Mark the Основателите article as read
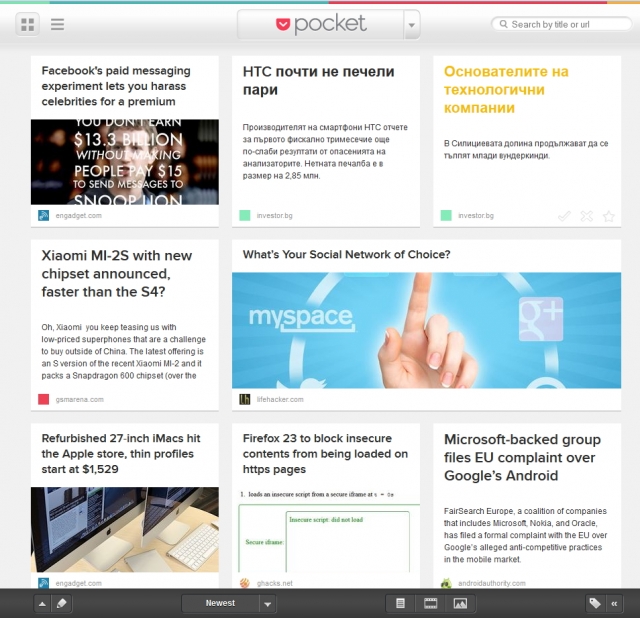 tap(564, 215)
